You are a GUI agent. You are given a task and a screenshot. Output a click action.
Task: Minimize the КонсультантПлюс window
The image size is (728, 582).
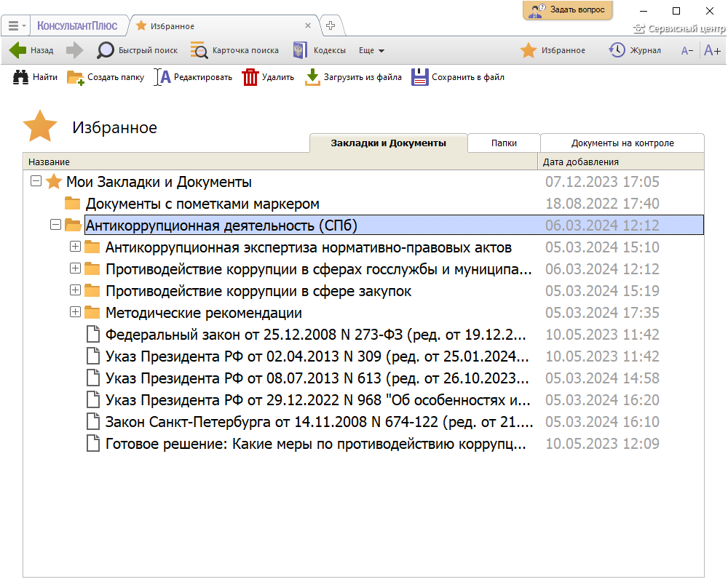pos(644,11)
